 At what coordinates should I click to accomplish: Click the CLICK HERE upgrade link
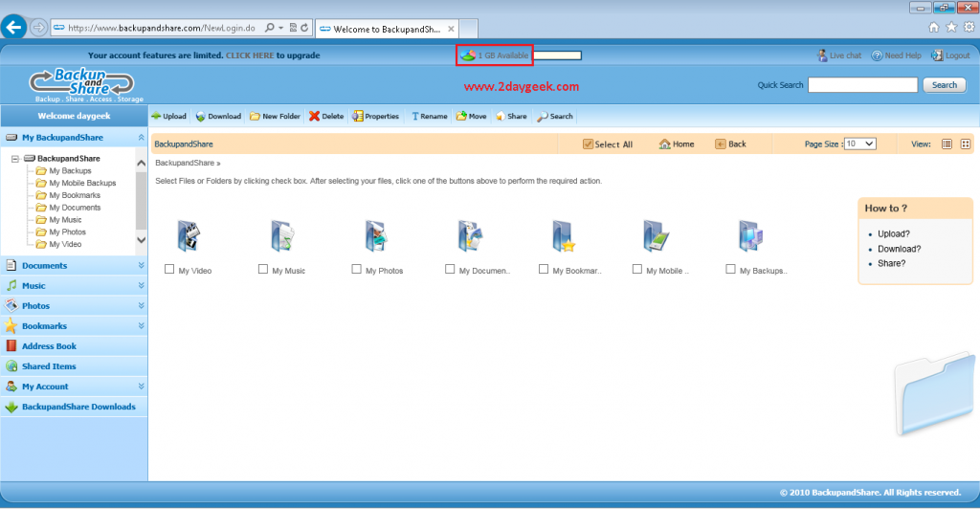pos(250,55)
